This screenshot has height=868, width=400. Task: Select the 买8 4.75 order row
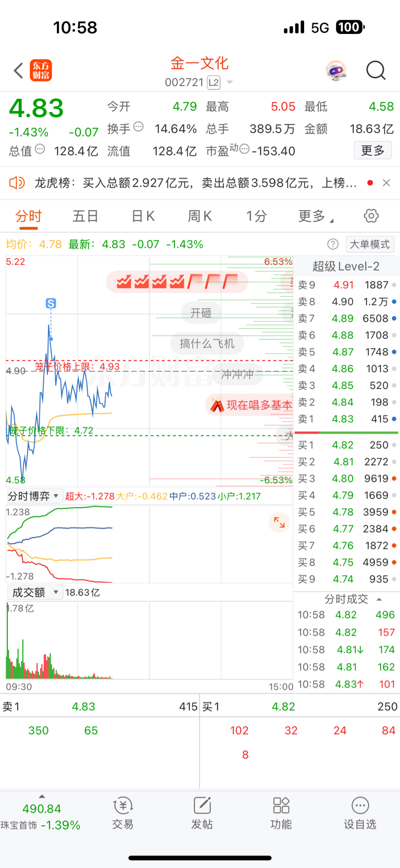[x=347, y=563]
